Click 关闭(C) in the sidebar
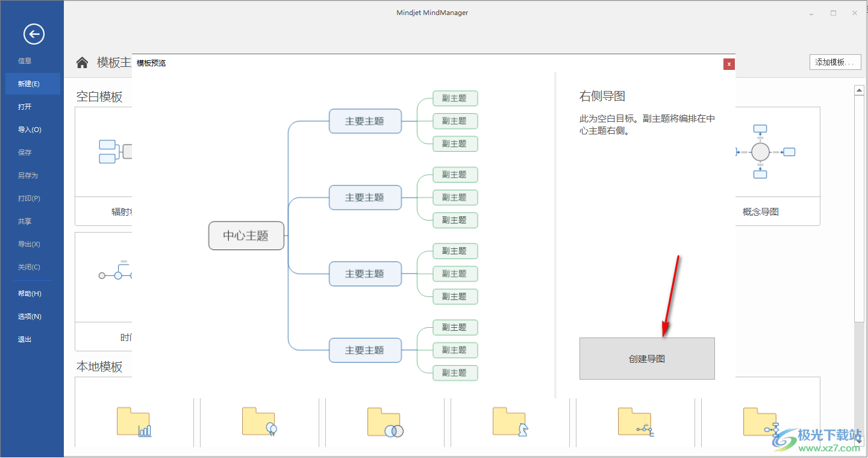Viewport: 868px width, 458px height. 29,267
